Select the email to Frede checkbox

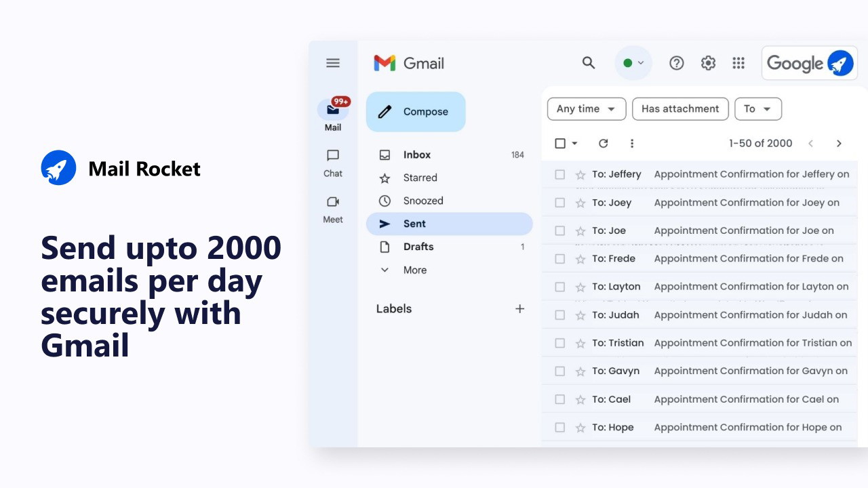coord(560,259)
